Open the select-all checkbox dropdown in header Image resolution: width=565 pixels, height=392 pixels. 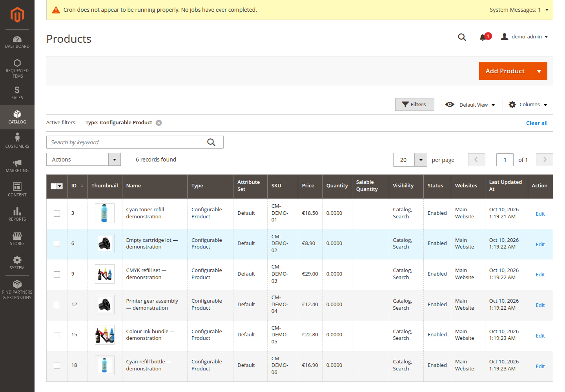click(x=60, y=186)
